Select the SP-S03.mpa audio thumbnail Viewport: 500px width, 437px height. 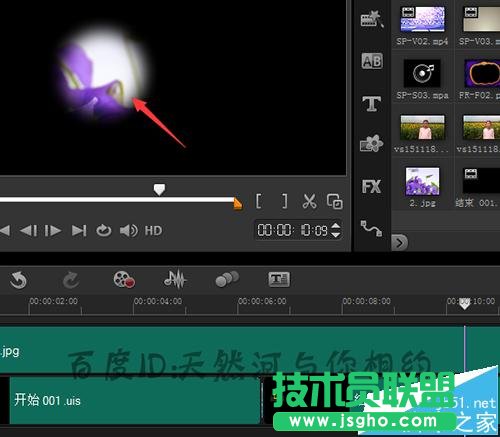pos(422,73)
